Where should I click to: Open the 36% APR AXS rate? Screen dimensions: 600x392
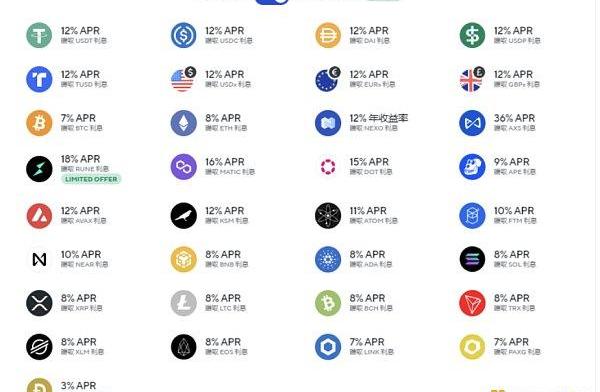pos(514,118)
